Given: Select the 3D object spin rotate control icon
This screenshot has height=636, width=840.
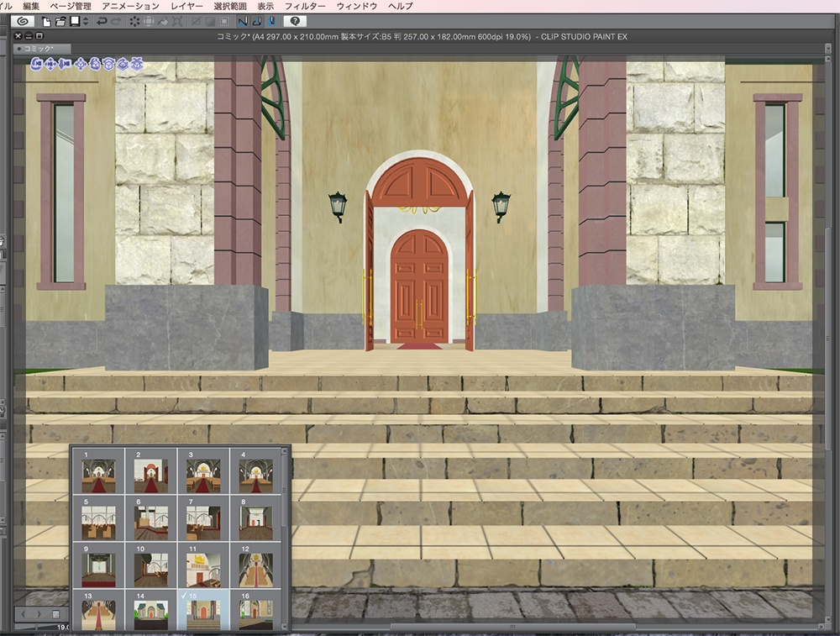Looking at the screenshot, I should (123, 65).
